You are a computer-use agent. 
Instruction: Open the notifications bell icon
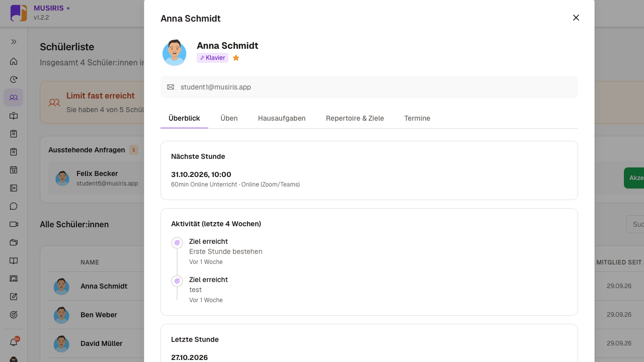pos(14,342)
